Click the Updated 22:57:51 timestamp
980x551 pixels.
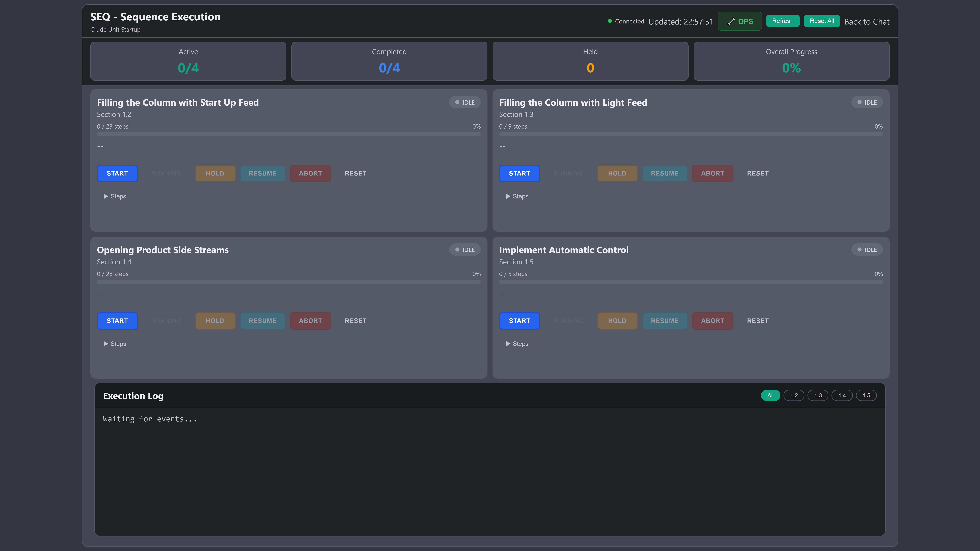681,22
